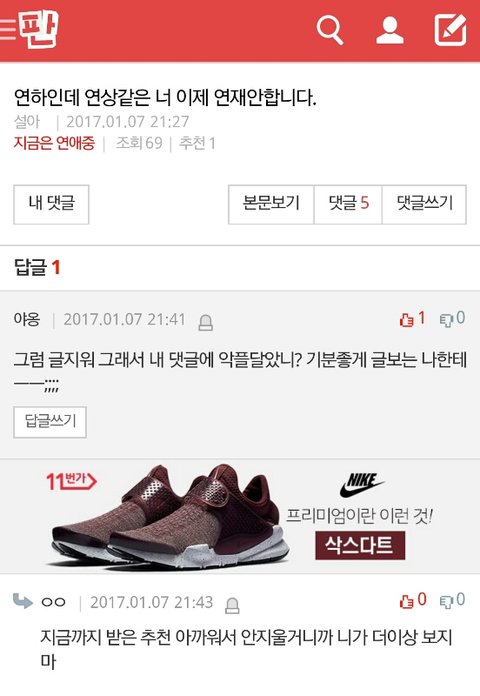Upvote the reply by ㅇㅇ
The image size is (480, 696).
click(x=413, y=600)
